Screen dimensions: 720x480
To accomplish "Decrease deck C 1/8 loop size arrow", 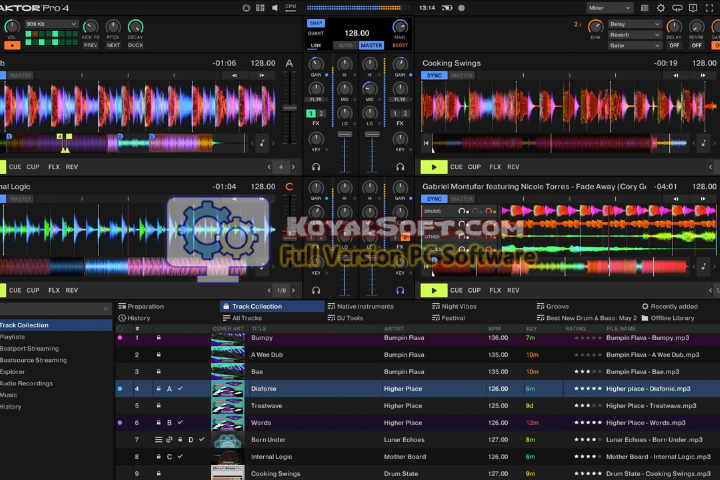I will pos(269,290).
